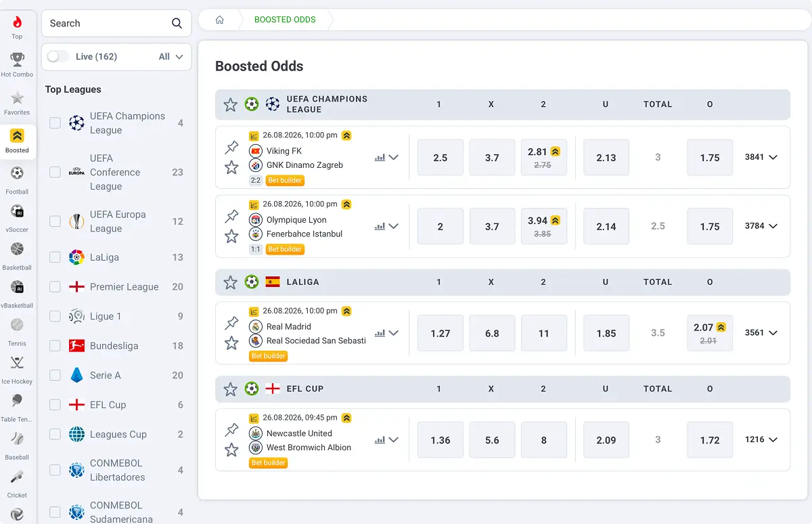Go to home via breadcrumb icon

click(x=219, y=20)
